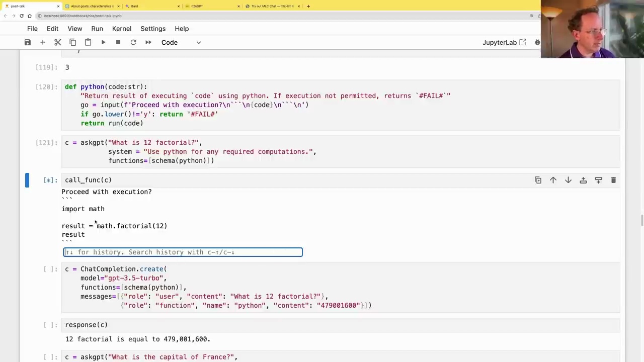Click the kernel debugger bug icon
Image resolution: width=644 pixels, height=362 pixels.
click(x=537, y=42)
